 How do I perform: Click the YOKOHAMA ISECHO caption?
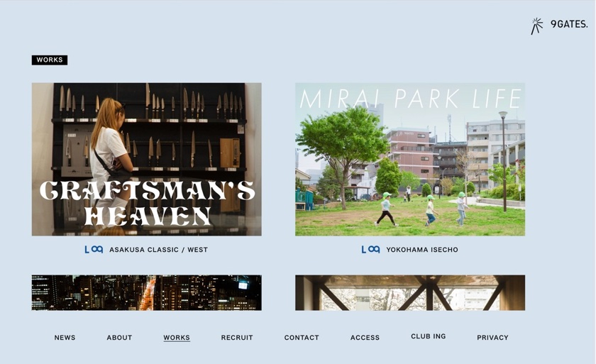pos(422,250)
